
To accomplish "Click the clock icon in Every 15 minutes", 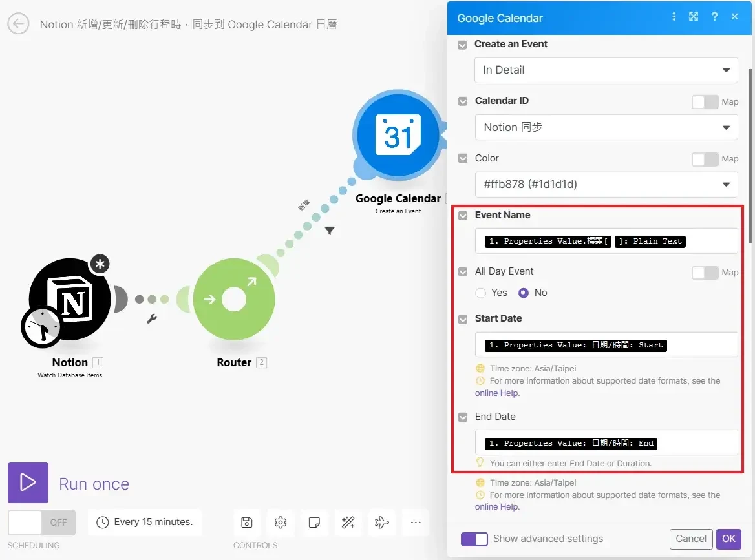I will pos(103,523).
